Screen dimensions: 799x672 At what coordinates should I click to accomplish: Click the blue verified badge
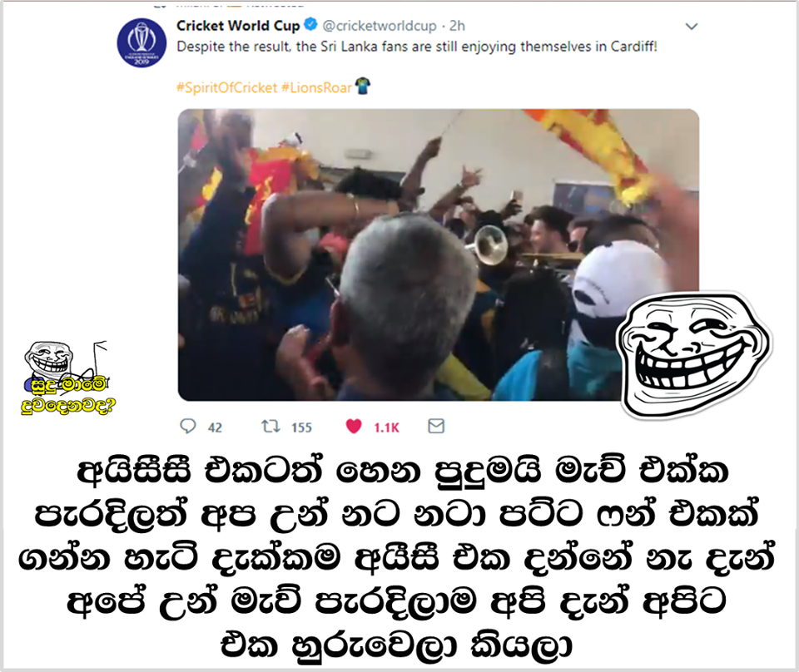pyautogui.click(x=310, y=24)
